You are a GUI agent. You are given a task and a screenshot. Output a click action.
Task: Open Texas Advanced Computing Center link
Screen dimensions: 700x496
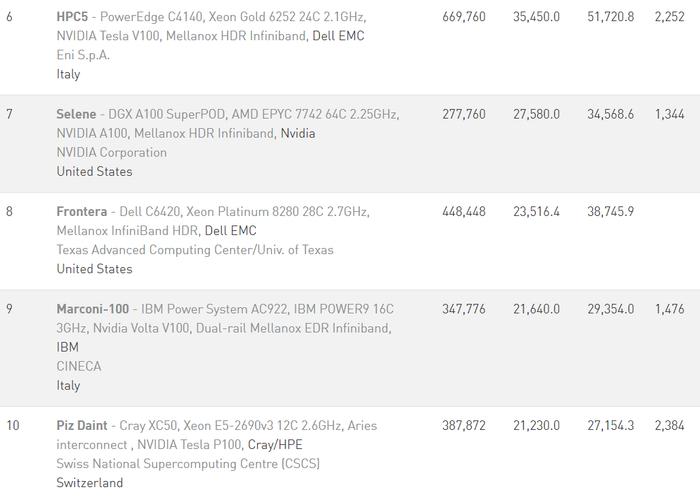(195, 250)
